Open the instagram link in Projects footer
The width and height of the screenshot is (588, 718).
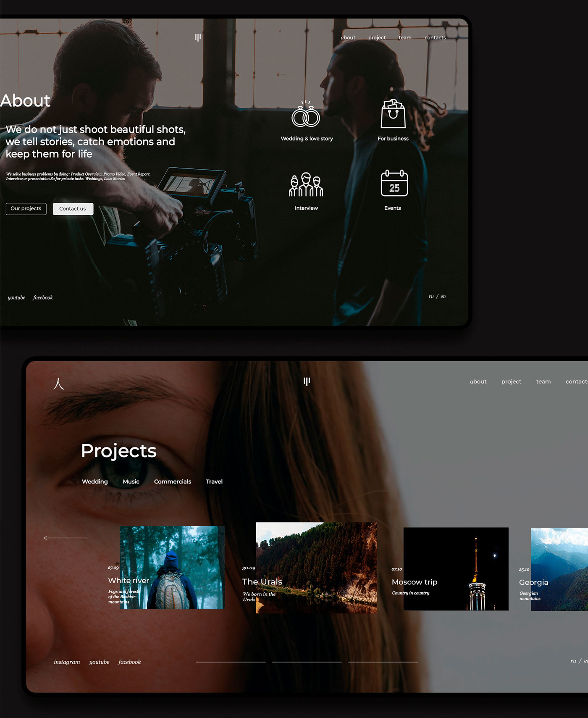tap(67, 662)
